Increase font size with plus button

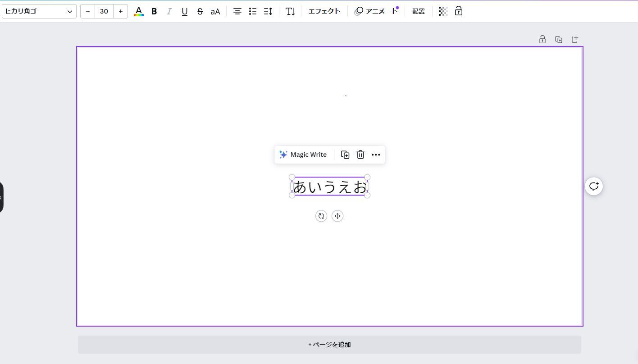(120, 11)
